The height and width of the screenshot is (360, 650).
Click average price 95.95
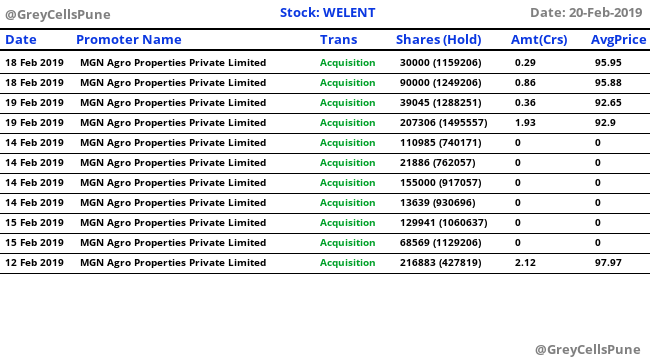(608, 63)
